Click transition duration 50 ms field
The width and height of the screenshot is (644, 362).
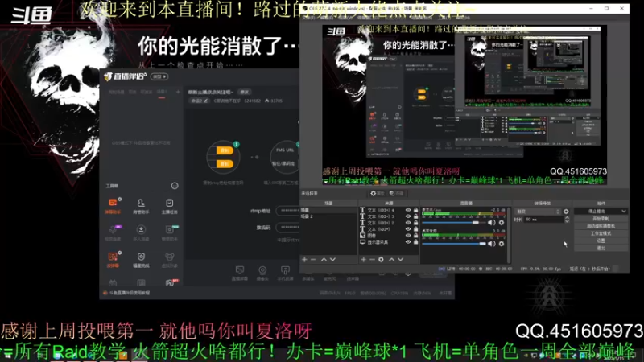click(544, 220)
